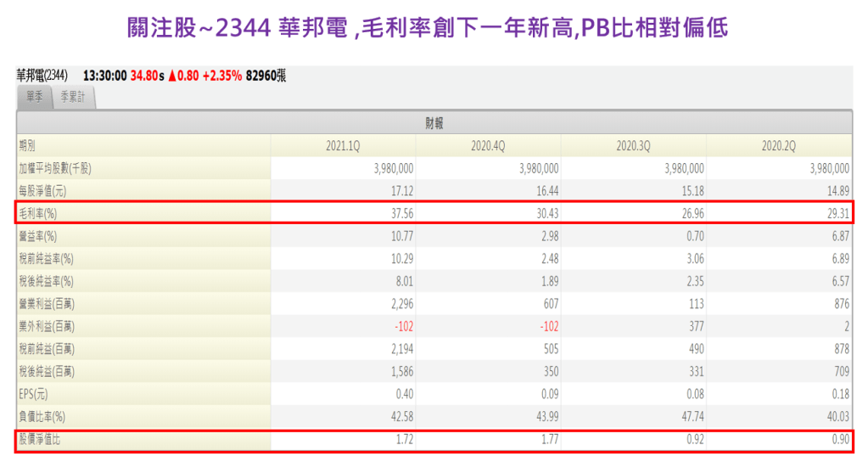868x473 pixels.
Task: Click the 每股淨值(元) row label
Action: point(47,191)
